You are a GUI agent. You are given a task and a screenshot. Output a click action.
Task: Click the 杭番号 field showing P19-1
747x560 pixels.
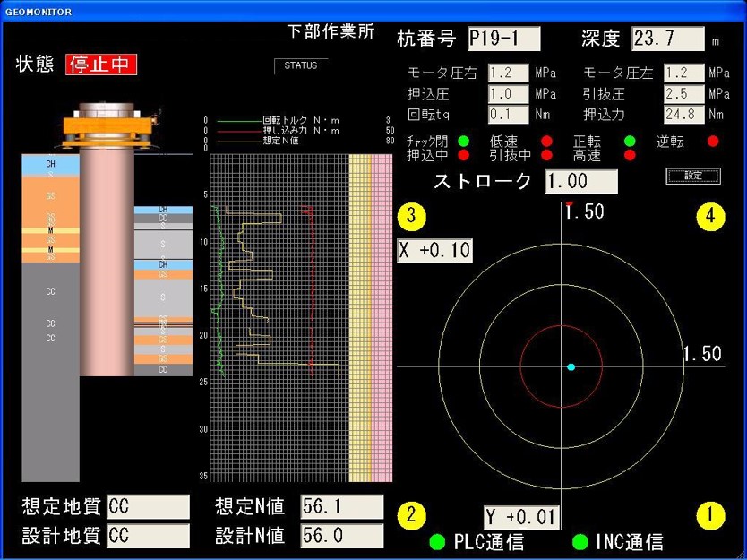(x=504, y=39)
